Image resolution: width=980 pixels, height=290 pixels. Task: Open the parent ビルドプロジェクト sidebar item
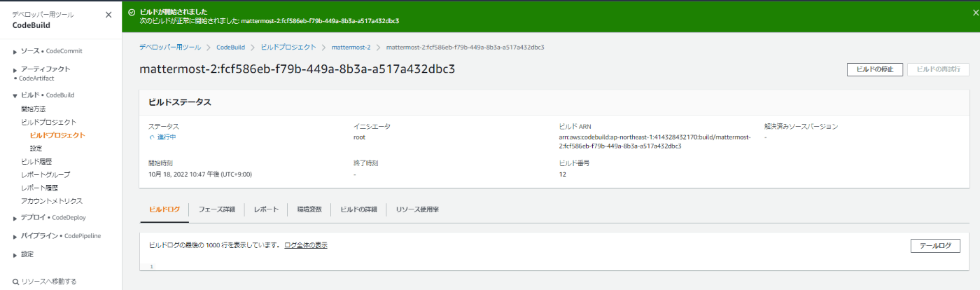(x=49, y=123)
